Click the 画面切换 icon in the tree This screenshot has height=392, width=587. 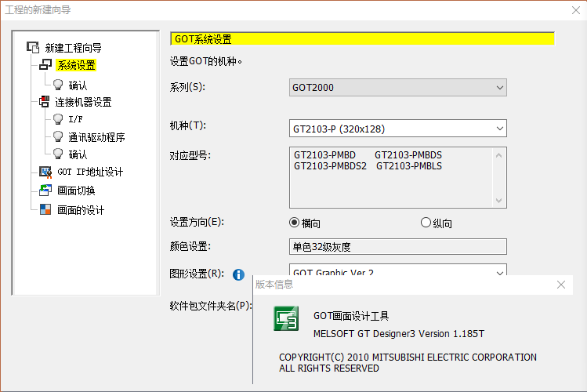(x=45, y=191)
